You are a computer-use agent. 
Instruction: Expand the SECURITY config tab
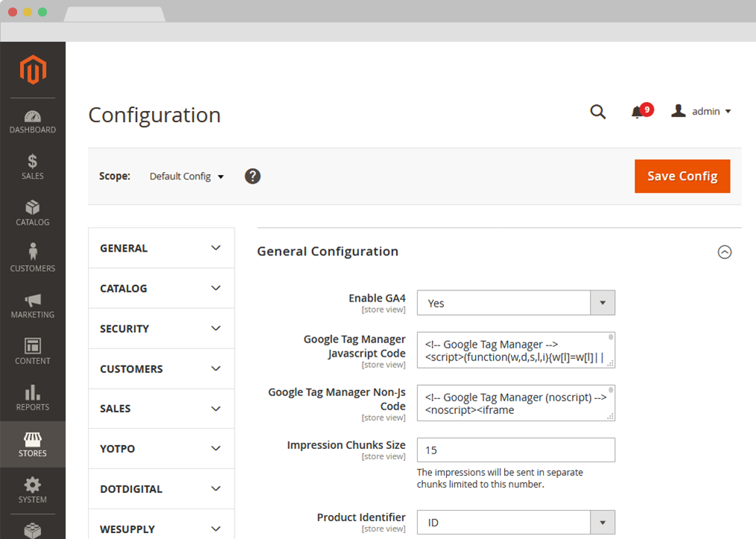click(161, 329)
